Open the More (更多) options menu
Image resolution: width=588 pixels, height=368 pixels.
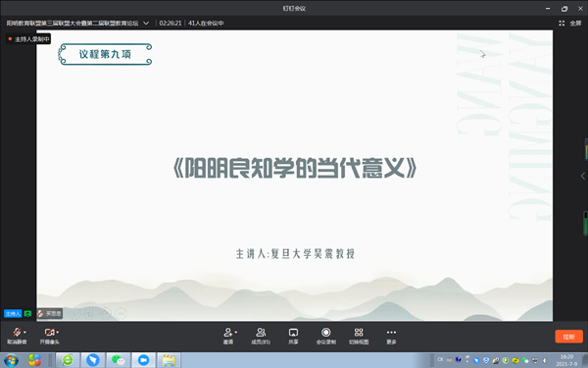pyautogui.click(x=391, y=336)
